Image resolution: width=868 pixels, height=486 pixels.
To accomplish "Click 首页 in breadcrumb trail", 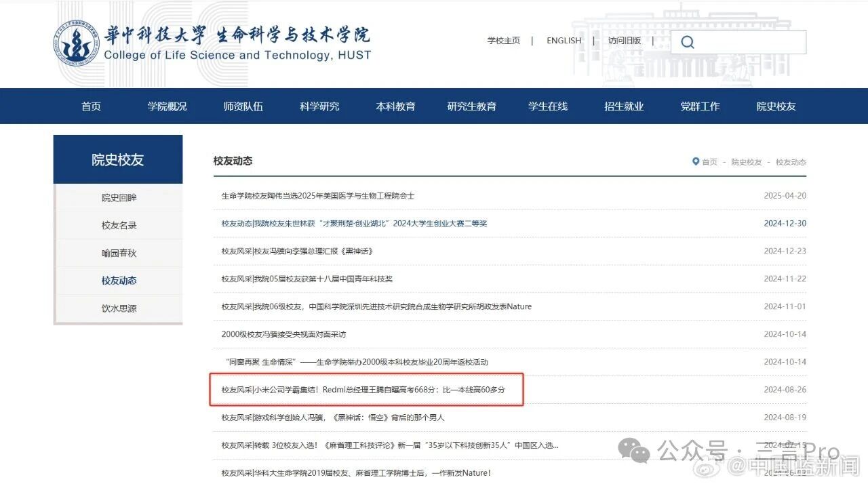I will pos(709,162).
